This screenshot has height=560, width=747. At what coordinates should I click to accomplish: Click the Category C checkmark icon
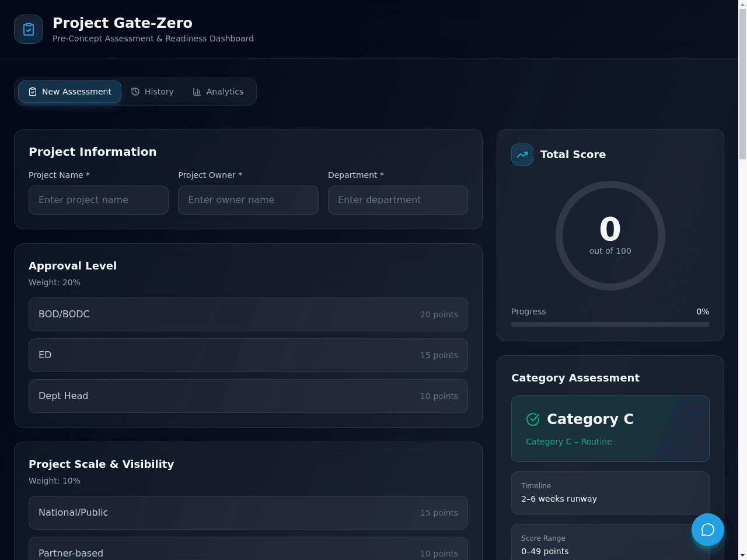click(x=533, y=419)
